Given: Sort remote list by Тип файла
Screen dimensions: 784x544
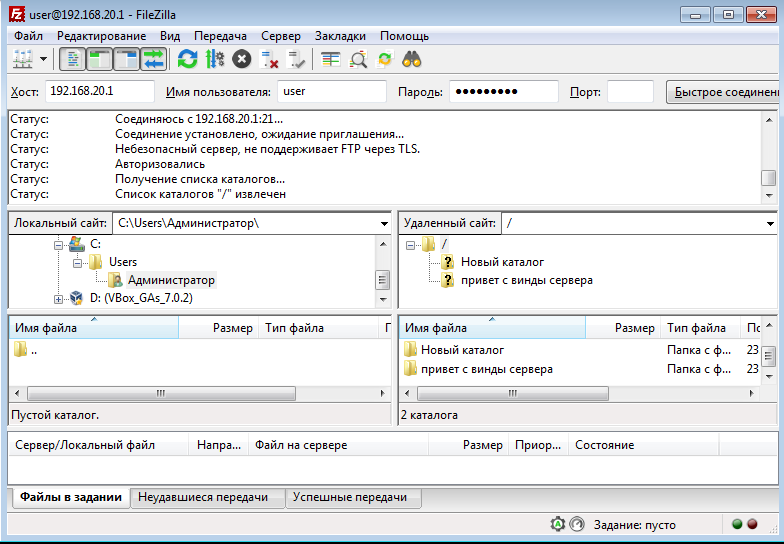Looking at the screenshot, I should (700, 328).
